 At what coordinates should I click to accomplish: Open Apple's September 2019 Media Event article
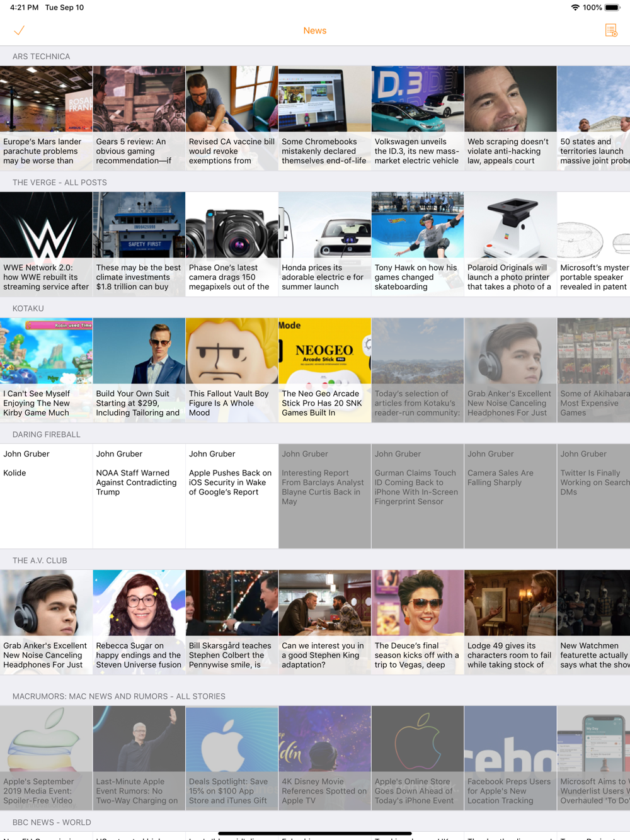pos(46,758)
